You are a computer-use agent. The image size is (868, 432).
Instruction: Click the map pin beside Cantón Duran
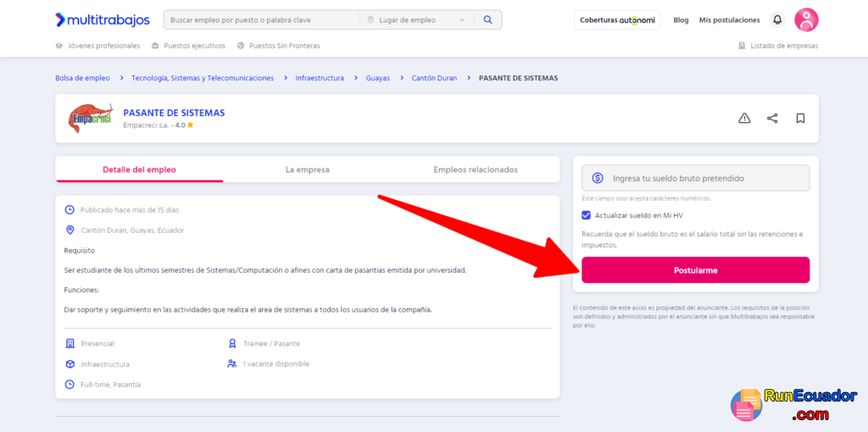pyautogui.click(x=70, y=230)
